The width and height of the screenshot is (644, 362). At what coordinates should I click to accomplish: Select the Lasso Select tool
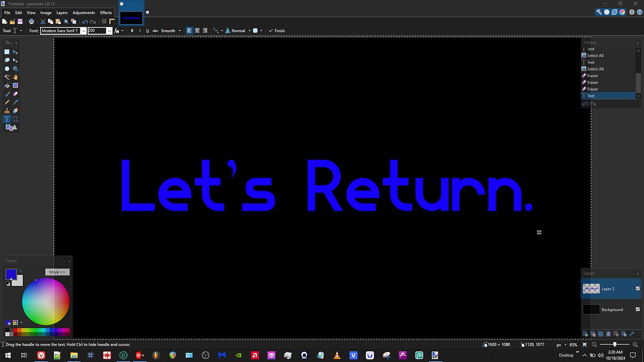point(7,60)
